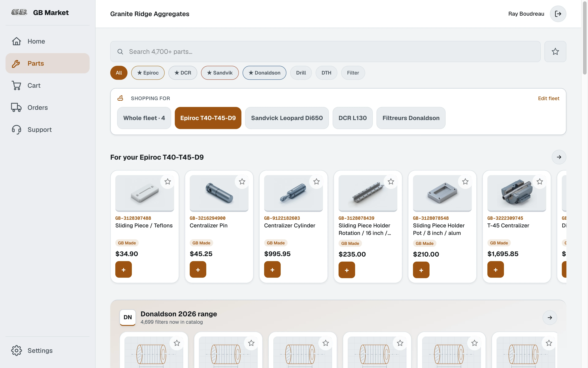Select Epiroc T40-T45-D9 fleet machine

pos(208,118)
